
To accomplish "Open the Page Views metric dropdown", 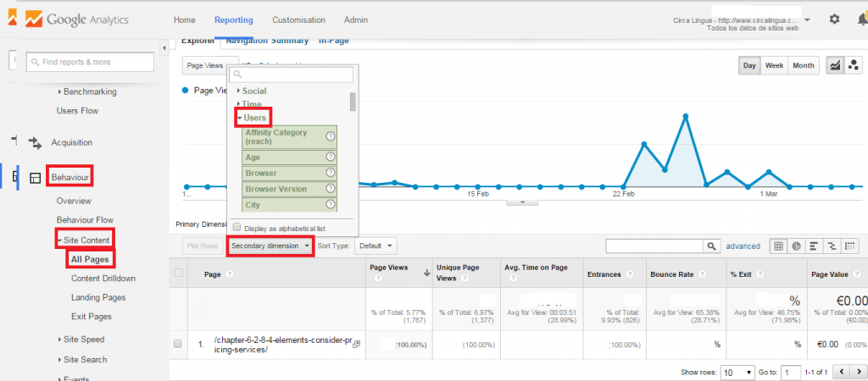I will click(x=210, y=65).
